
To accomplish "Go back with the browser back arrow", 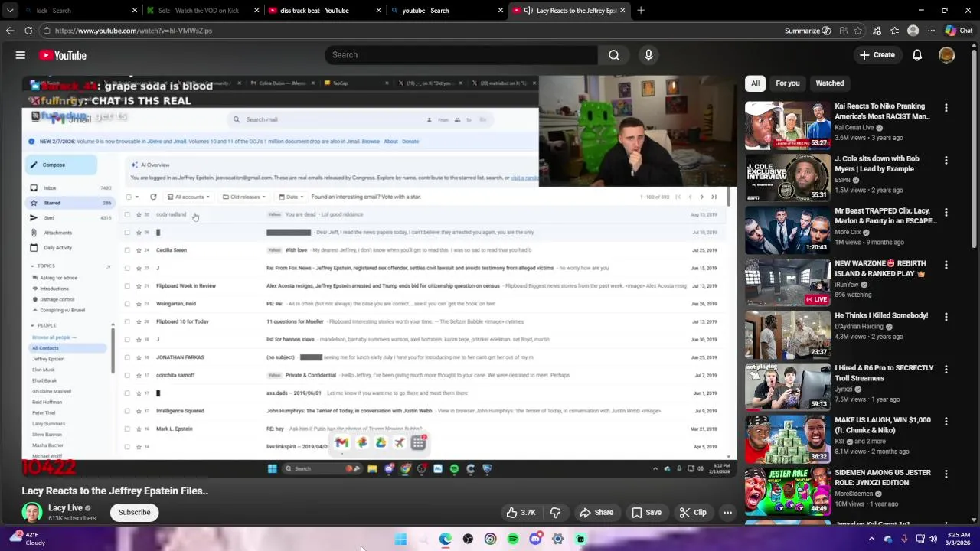I will point(10,31).
